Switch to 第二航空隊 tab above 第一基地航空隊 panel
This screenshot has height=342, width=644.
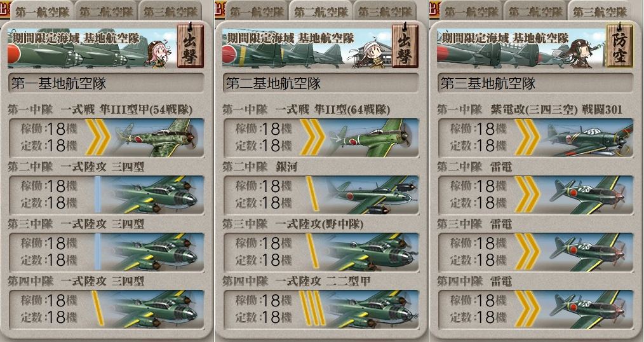point(106,11)
